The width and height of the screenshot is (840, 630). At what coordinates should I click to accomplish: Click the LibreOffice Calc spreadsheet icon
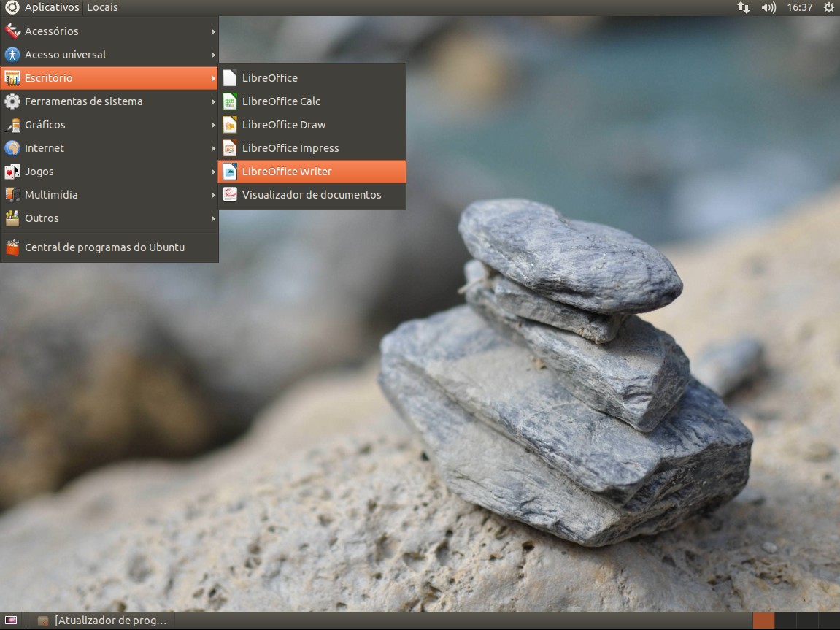click(230, 101)
